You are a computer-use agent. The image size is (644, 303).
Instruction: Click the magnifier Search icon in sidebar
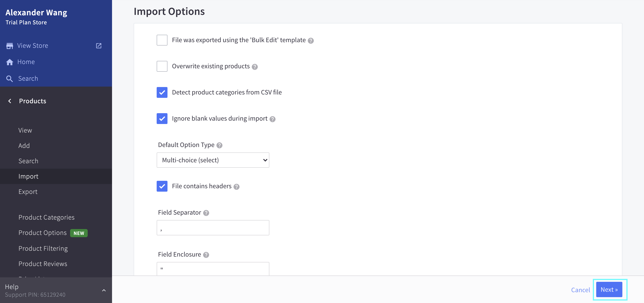(9, 79)
